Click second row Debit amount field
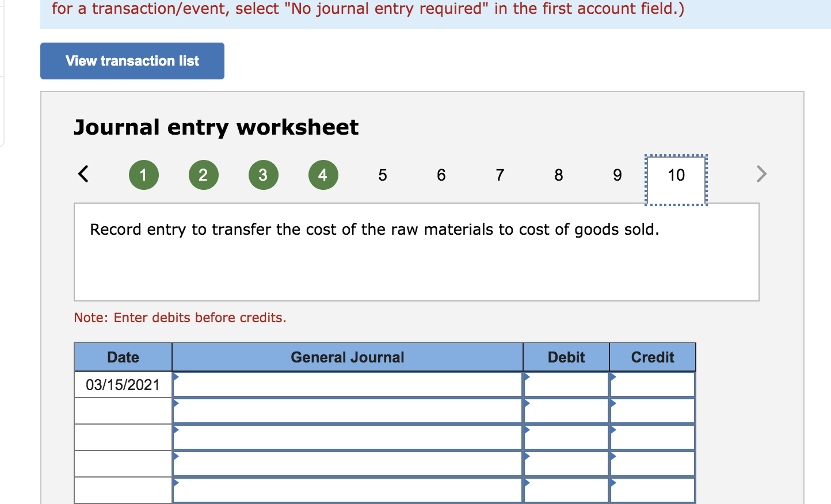This screenshot has height=504, width=831. click(x=566, y=411)
